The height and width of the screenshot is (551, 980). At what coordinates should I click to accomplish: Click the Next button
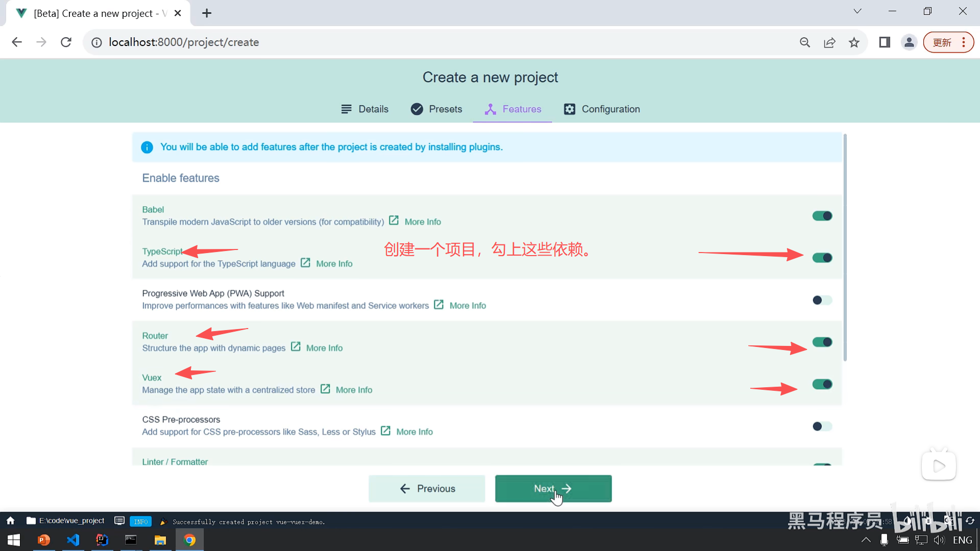pyautogui.click(x=553, y=489)
